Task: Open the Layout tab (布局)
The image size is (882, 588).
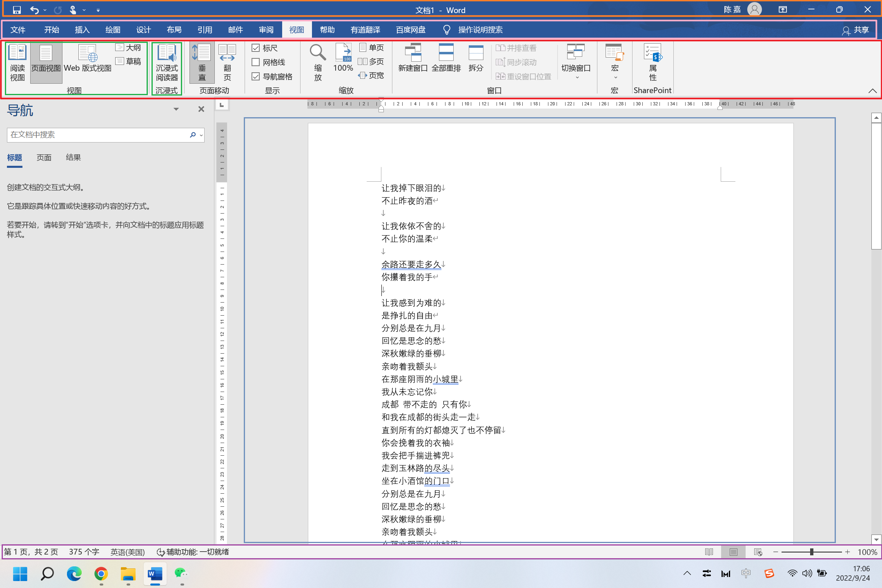Action: pyautogui.click(x=174, y=30)
